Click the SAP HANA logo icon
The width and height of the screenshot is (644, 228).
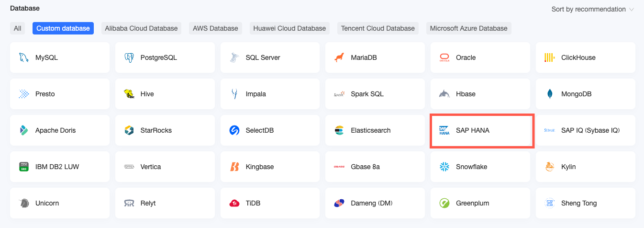click(444, 130)
